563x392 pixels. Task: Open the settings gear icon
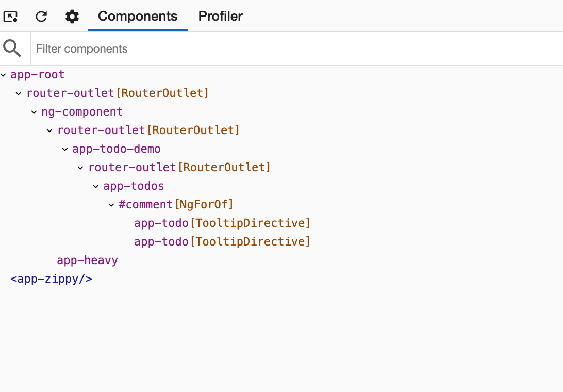pyautogui.click(x=72, y=16)
